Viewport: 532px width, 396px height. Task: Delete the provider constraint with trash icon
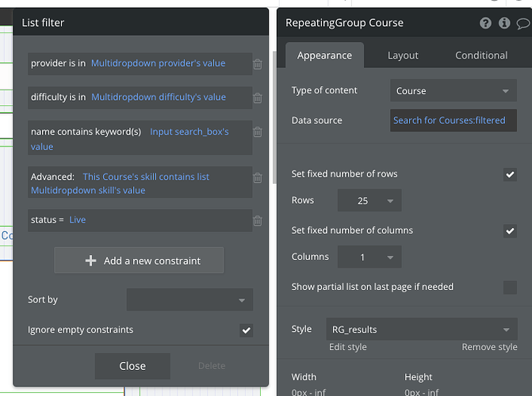(x=258, y=64)
